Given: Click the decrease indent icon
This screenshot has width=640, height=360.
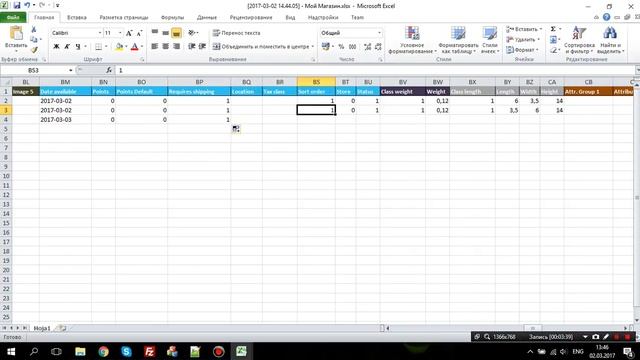Looking at the screenshot, I should click(x=191, y=47).
